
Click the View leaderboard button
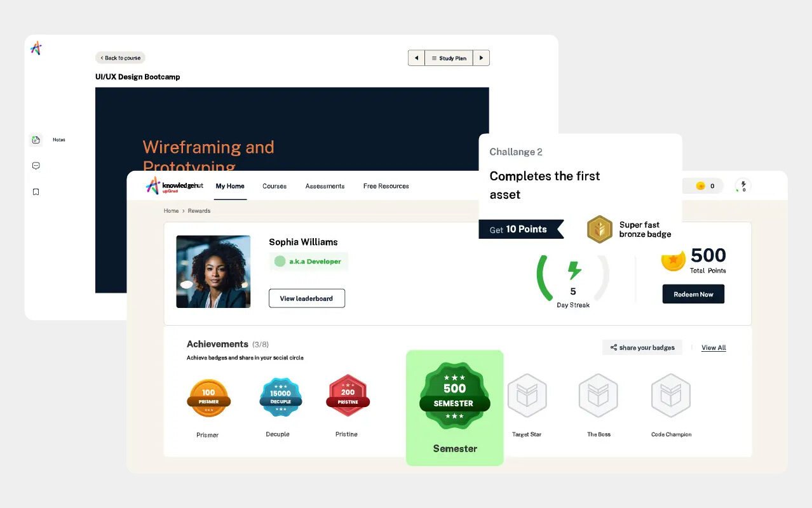point(307,298)
